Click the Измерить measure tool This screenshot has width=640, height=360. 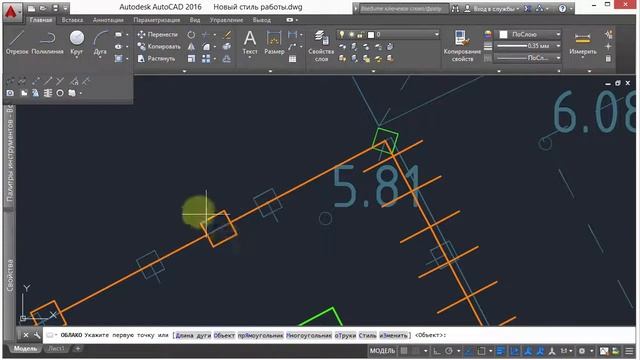(582, 42)
